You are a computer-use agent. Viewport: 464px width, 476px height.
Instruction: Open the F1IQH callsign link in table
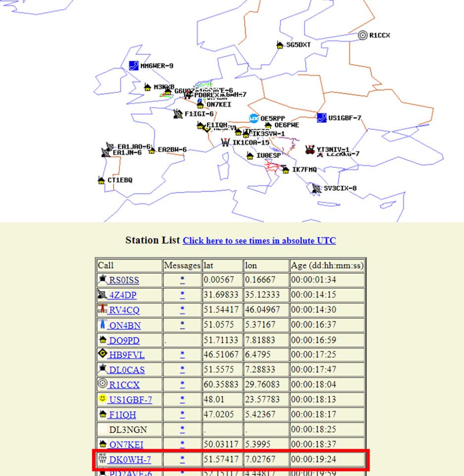click(123, 414)
